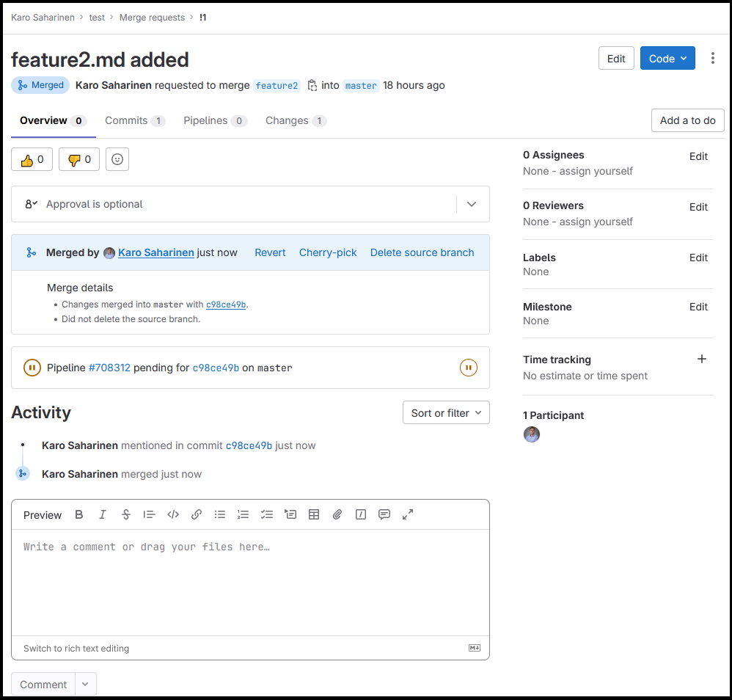Image resolution: width=732 pixels, height=700 pixels.
Task: Click into the comment text area
Action: [x=249, y=580]
